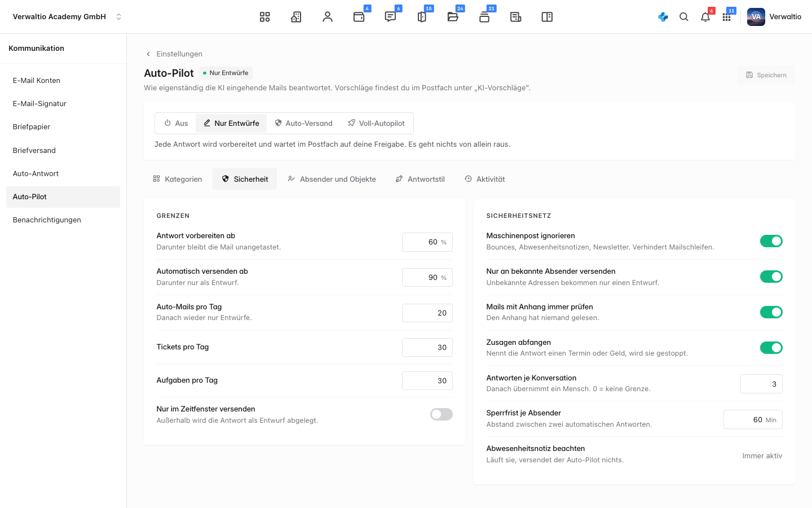The height and width of the screenshot is (508, 812).
Task: Open the apps grid with badge 11
Action: 727,17
